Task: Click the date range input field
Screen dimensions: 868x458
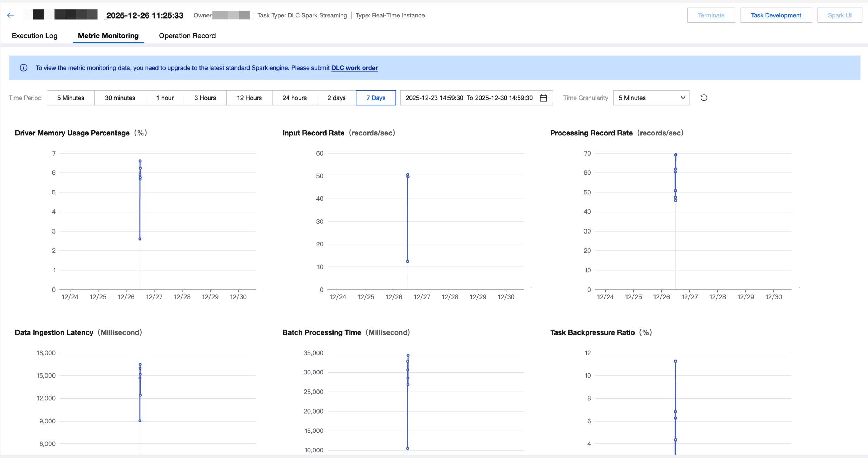Action: [469, 98]
